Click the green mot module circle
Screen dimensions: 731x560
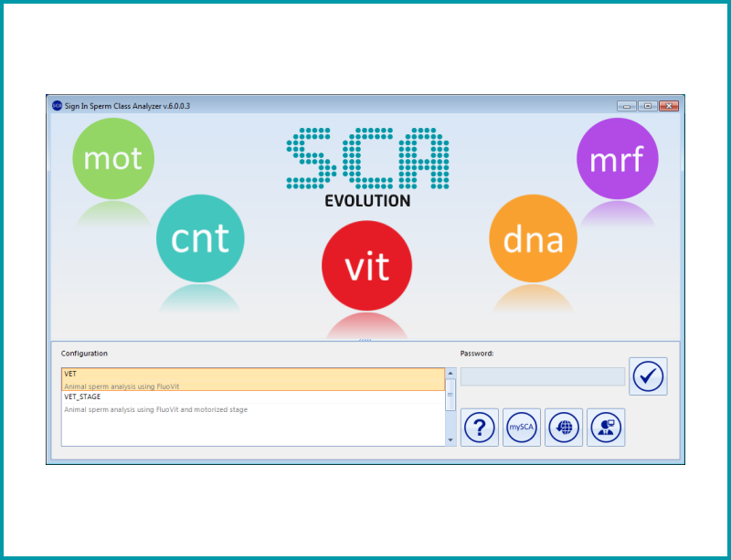113,159
